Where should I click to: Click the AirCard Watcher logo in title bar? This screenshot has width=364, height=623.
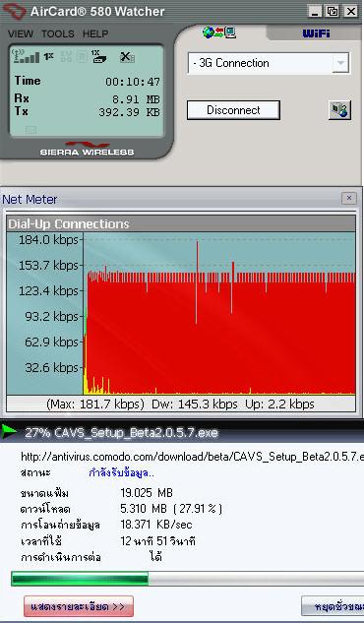(x=14, y=11)
